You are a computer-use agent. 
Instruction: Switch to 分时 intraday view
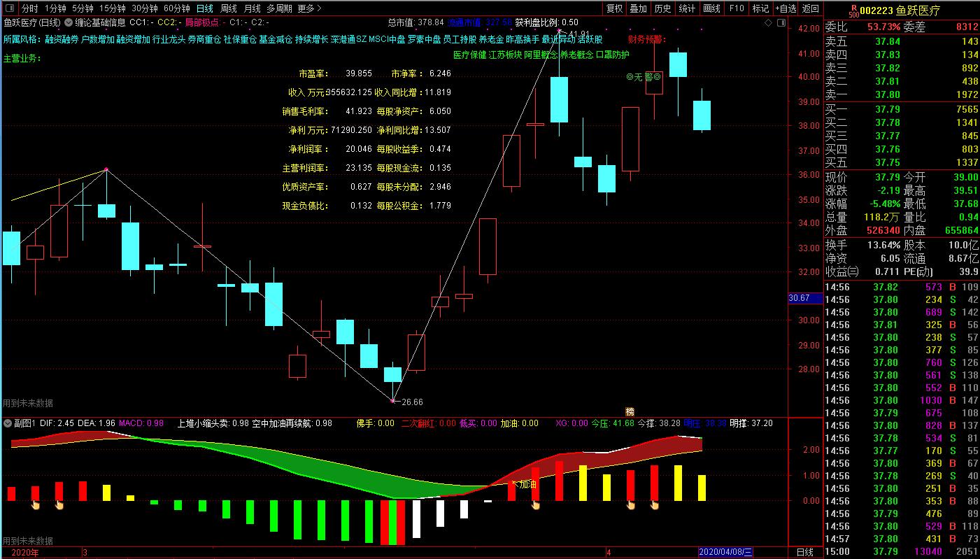coord(30,8)
